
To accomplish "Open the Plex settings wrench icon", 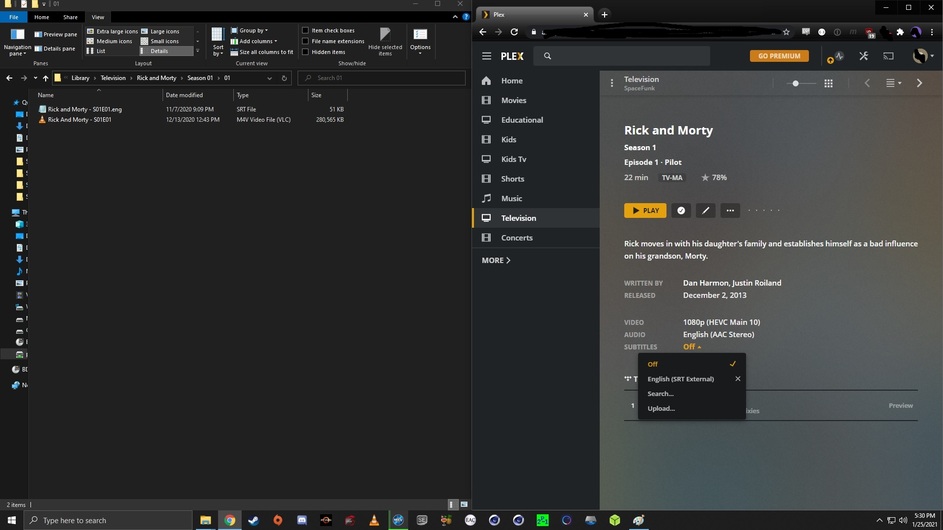I will click(863, 56).
